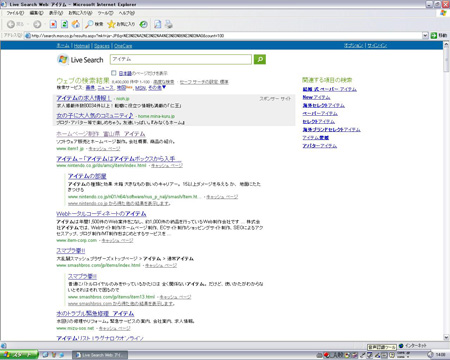Click the vertical scrollbar thumb

click(446, 60)
